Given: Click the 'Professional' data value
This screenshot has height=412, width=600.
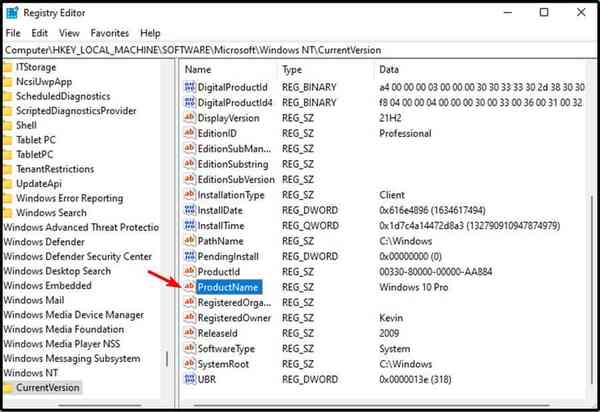Looking at the screenshot, I should 405,133.
